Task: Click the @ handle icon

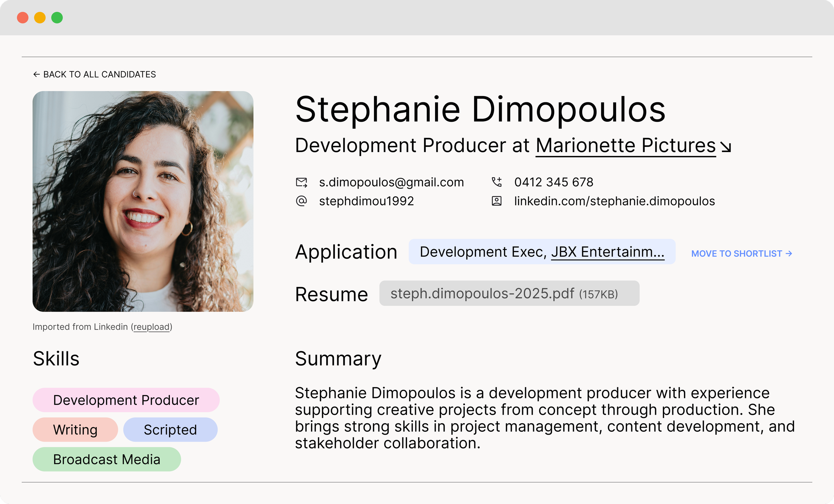Action: click(x=301, y=201)
